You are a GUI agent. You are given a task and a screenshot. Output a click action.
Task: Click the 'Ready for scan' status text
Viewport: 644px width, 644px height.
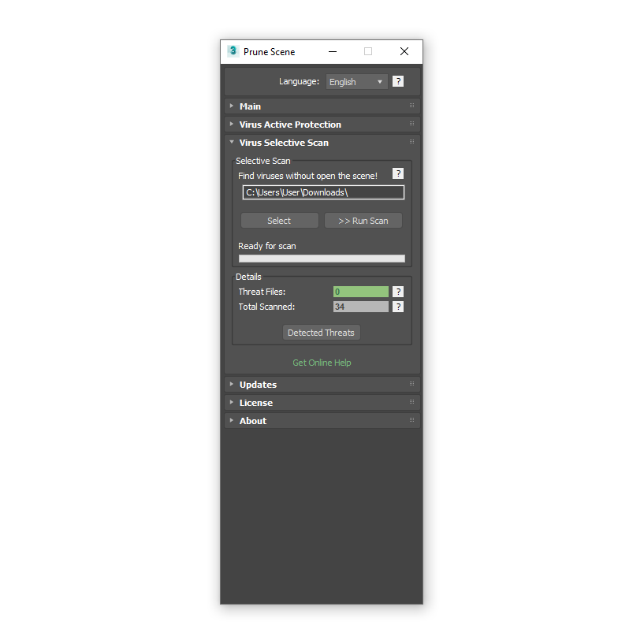point(267,246)
